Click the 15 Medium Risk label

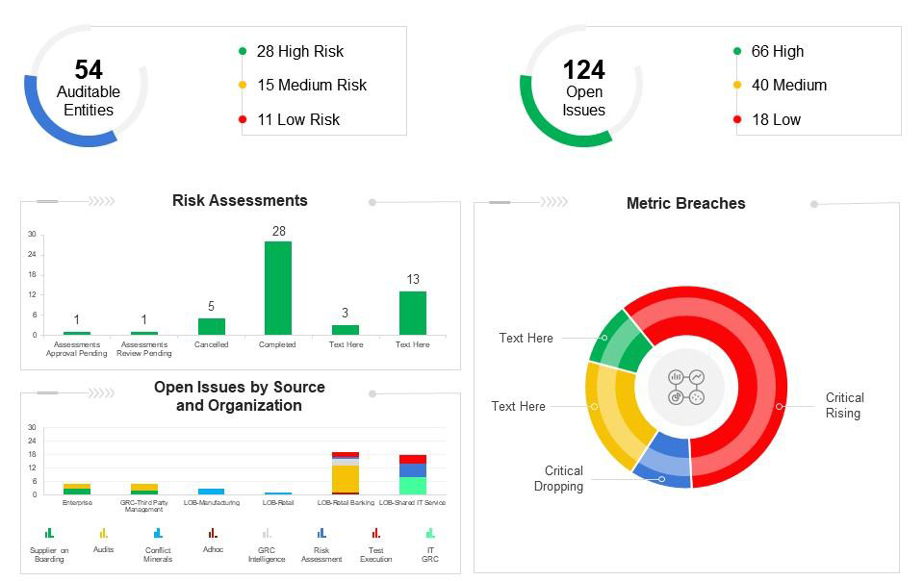tap(311, 85)
